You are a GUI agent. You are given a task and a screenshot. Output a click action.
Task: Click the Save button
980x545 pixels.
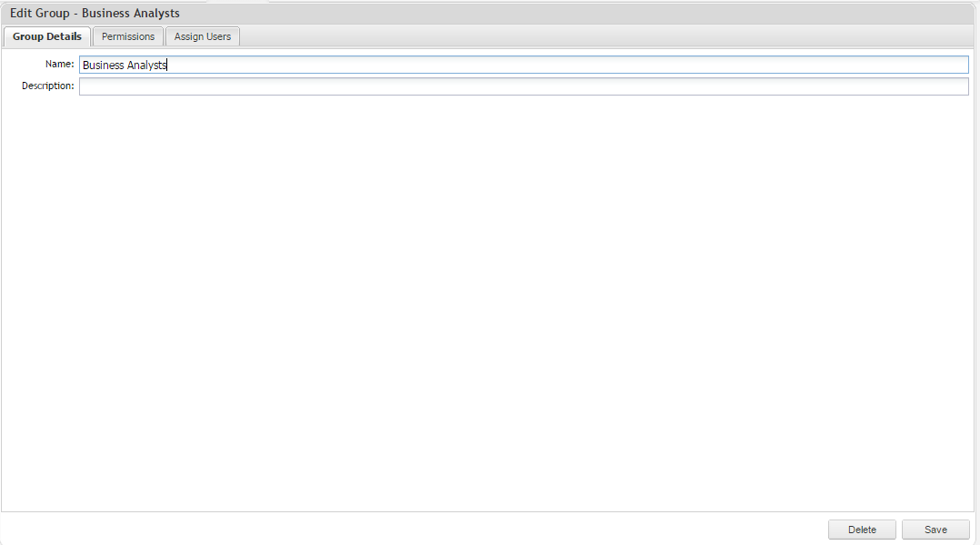pyautogui.click(x=935, y=530)
